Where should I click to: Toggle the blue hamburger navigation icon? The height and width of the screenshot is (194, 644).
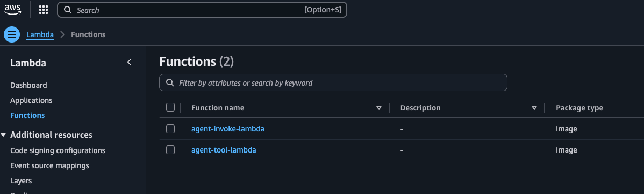point(12,34)
